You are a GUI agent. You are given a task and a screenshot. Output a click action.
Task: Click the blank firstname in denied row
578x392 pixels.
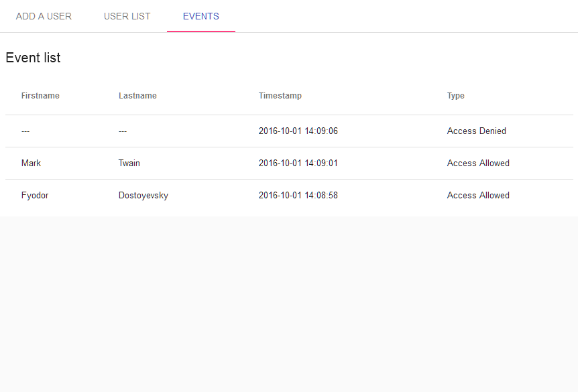[25, 131]
